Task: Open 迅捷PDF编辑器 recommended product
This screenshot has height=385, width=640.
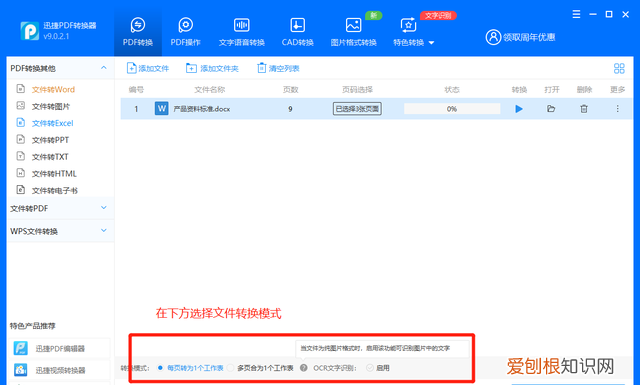Action: click(x=60, y=348)
